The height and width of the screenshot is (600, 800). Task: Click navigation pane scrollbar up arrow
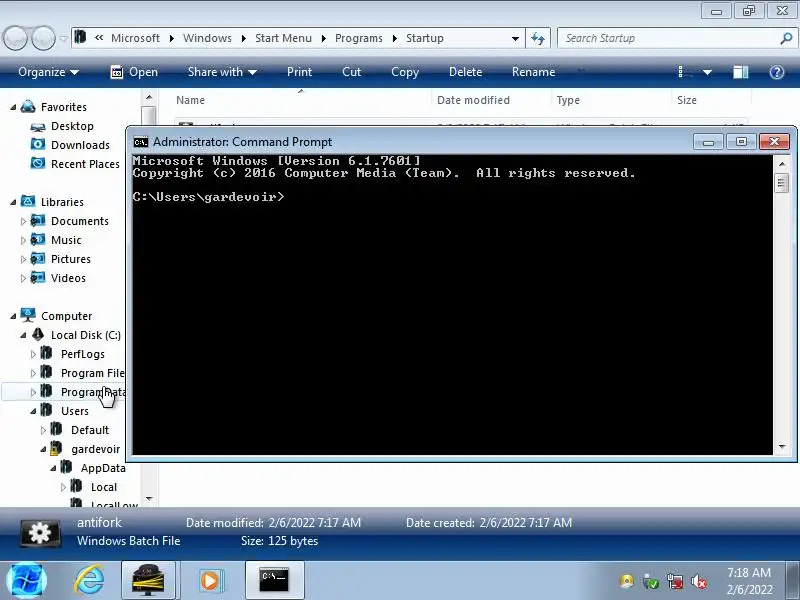tap(149, 97)
